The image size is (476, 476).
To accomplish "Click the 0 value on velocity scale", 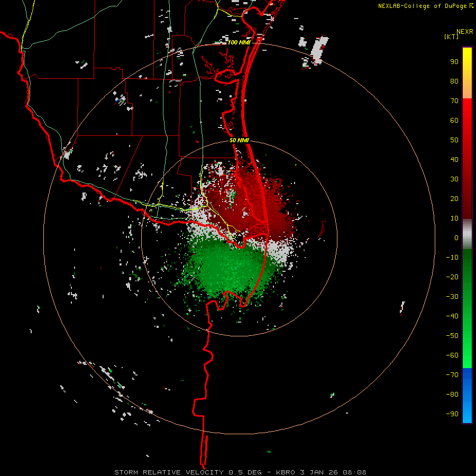I will click(x=456, y=237).
